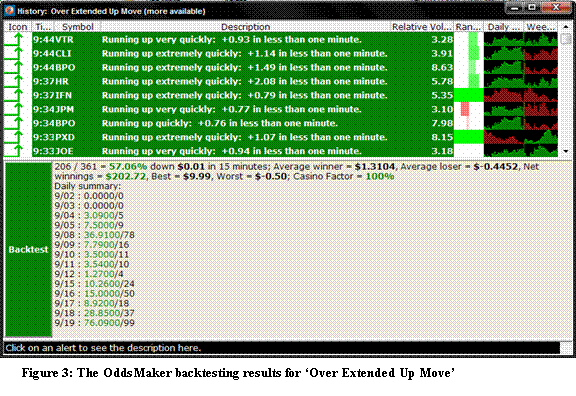Screen dimensions: 576x396
Task: Click the up-arrow icon for CLI alert
Action: 14,53
